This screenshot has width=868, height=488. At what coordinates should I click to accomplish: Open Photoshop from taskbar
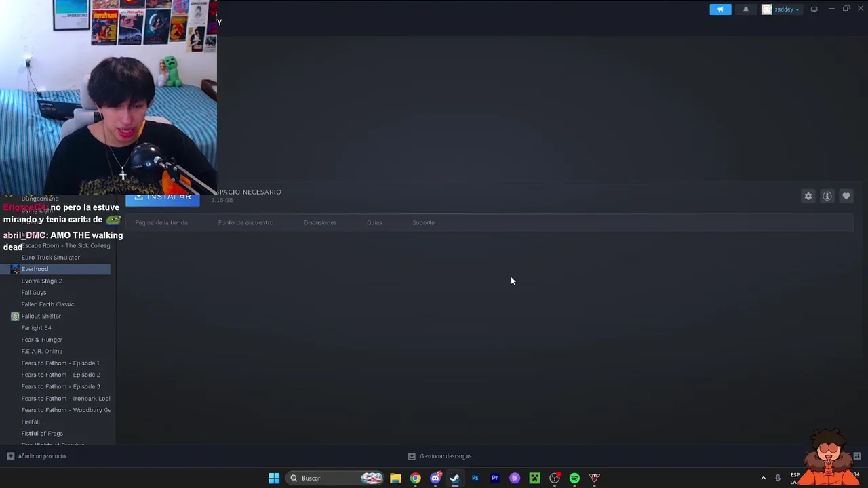coord(475,478)
